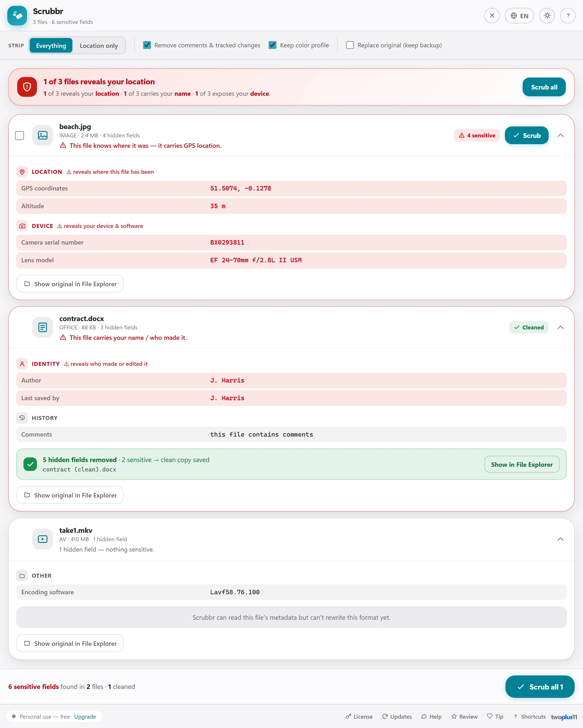This screenshot has width=583, height=728.
Task: Click the take1.mkv video file icon
Action: 43,539
